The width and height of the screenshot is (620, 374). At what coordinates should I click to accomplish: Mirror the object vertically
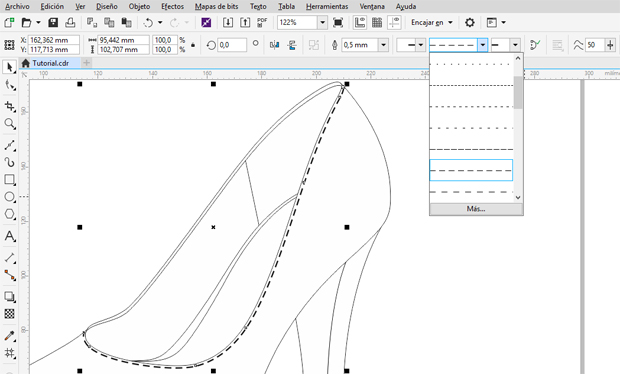click(x=292, y=45)
